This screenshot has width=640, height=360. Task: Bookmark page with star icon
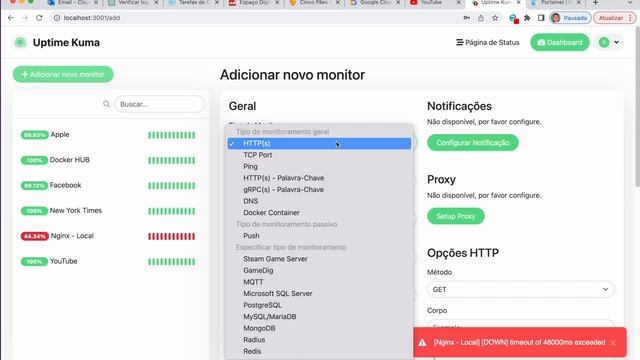(x=495, y=18)
